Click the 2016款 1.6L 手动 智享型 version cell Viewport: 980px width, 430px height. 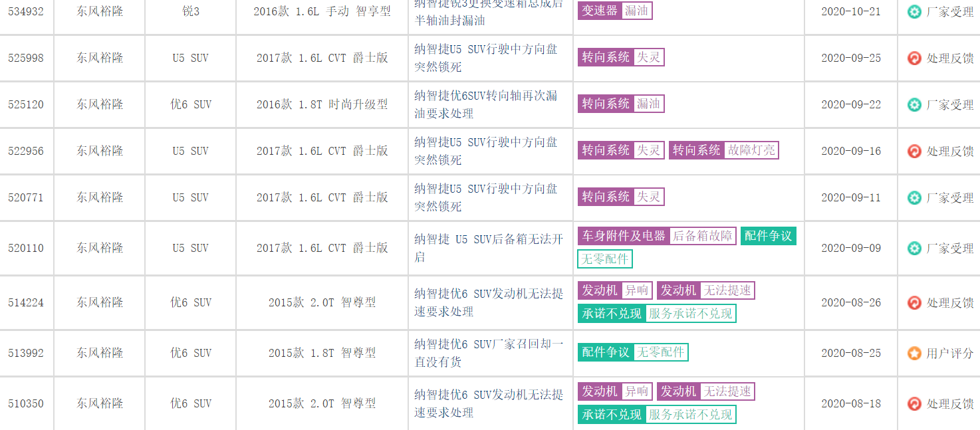point(322,11)
